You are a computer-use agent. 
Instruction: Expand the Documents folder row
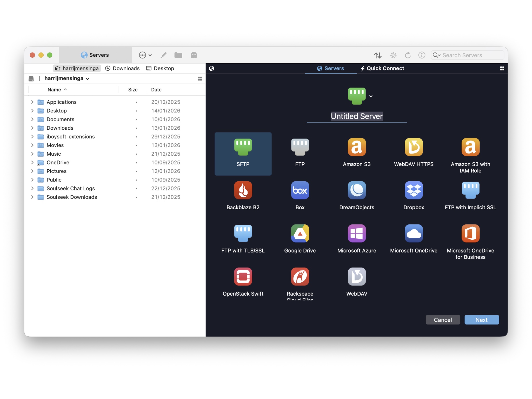[x=32, y=119]
